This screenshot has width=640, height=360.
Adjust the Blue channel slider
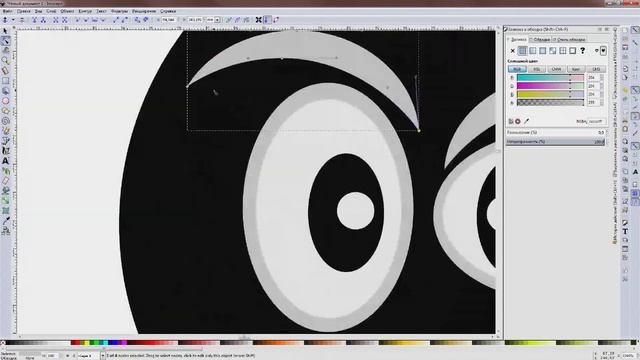pyautogui.click(x=550, y=94)
